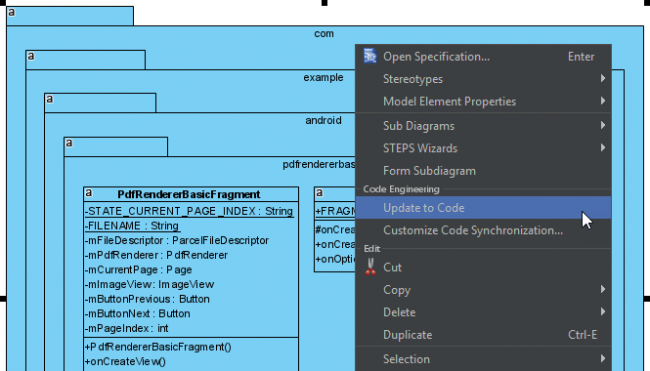Click the 'a' icon on com package tab
The width and height of the screenshot is (650, 371).
pyautogui.click(x=12, y=12)
